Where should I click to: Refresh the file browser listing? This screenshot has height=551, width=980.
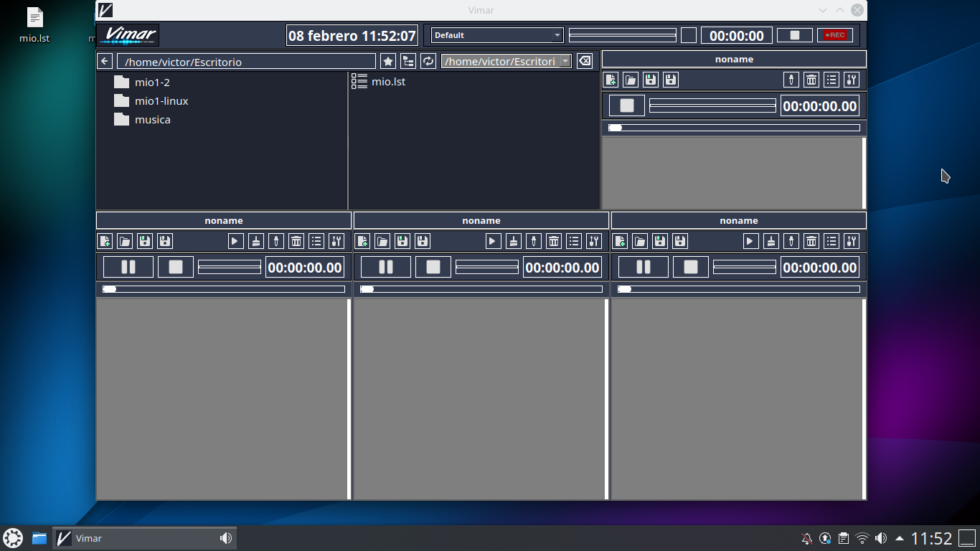428,62
